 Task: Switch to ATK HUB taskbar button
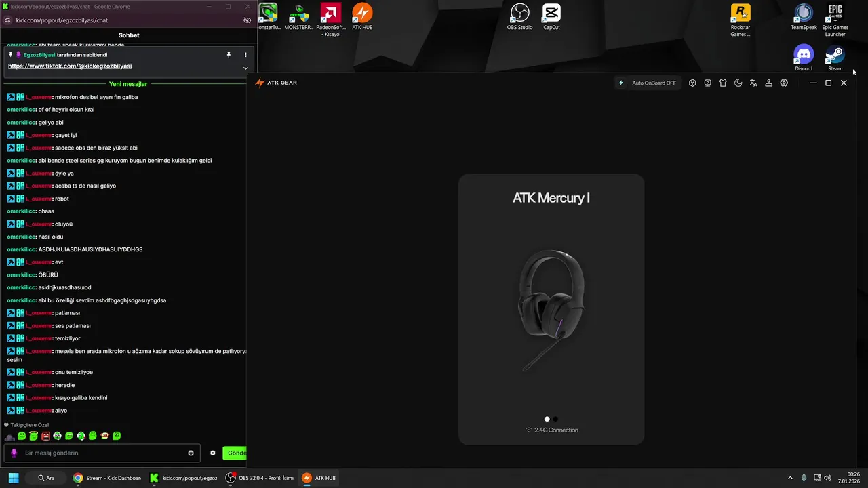tap(319, 478)
